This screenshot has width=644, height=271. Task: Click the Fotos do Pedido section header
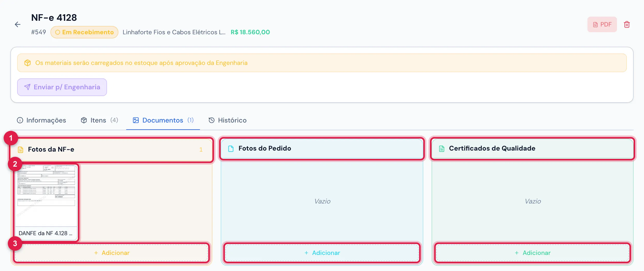pyautogui.click(x=322, y=148)
